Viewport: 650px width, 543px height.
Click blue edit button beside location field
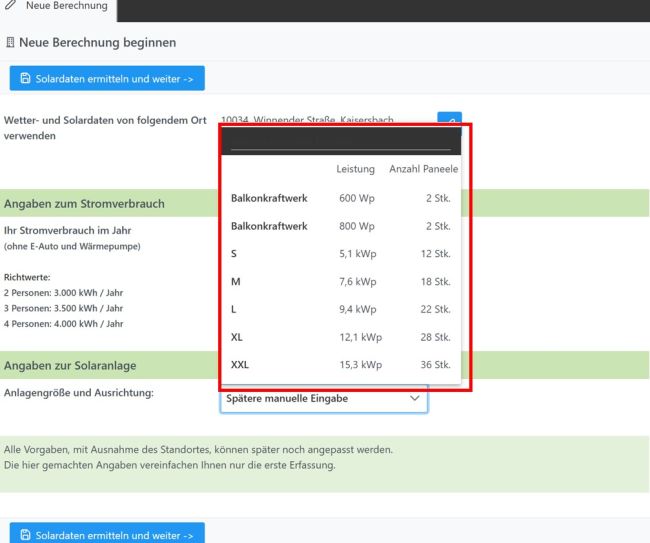pyautogui.click(x=449, y=119)
